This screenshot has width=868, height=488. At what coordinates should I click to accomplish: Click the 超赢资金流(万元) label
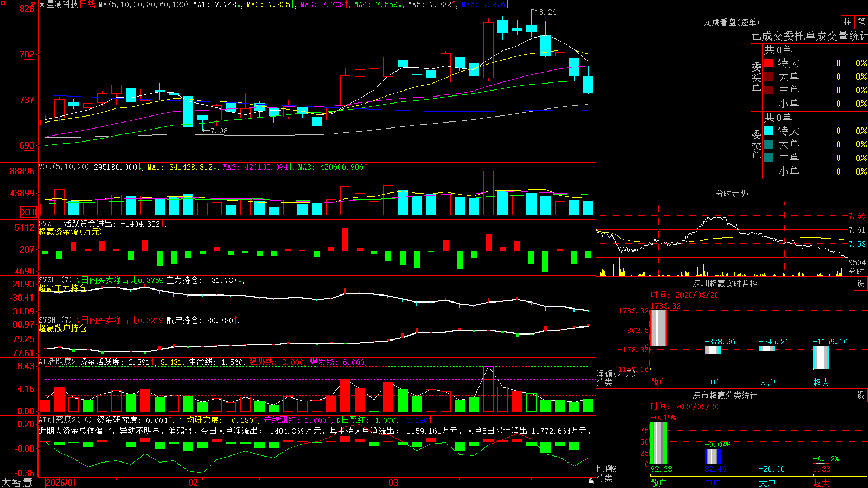(70, 232)
